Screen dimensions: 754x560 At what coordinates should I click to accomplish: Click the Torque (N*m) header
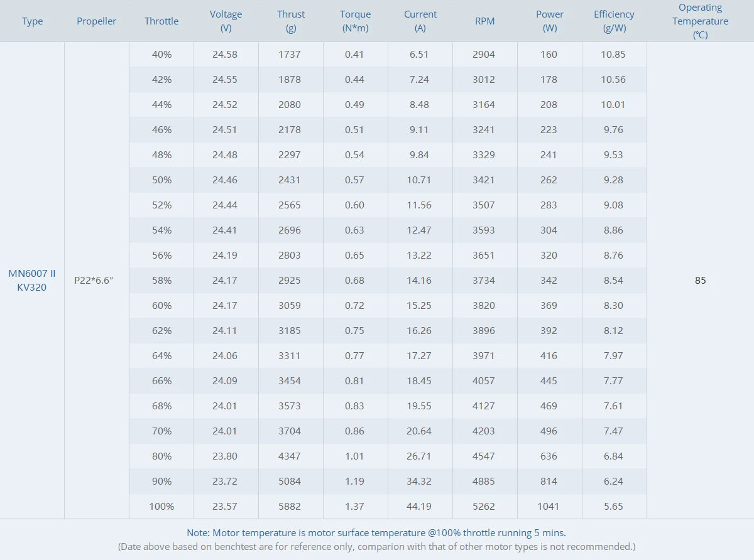(355, 21)
